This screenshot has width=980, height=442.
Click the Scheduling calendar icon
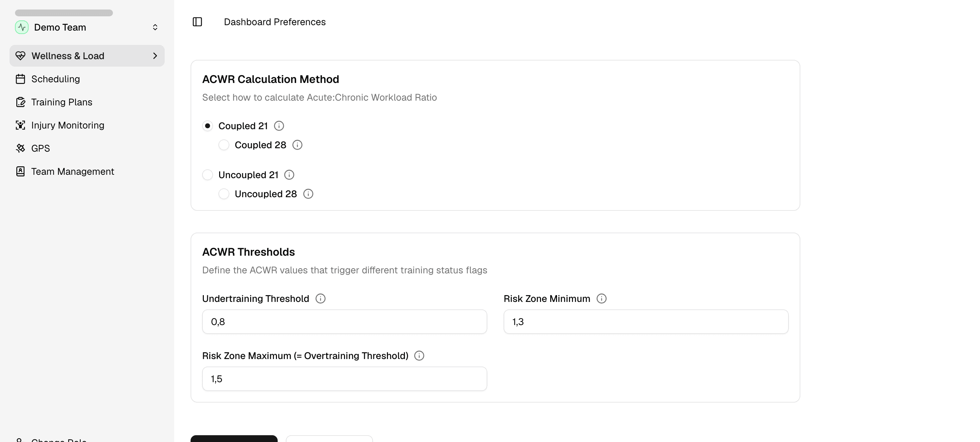[x=20, y=79]
